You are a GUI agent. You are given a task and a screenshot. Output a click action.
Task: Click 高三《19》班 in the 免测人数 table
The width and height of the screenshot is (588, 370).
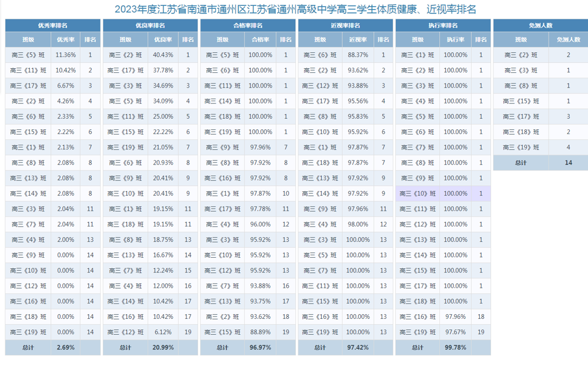(x=520, y=147)
